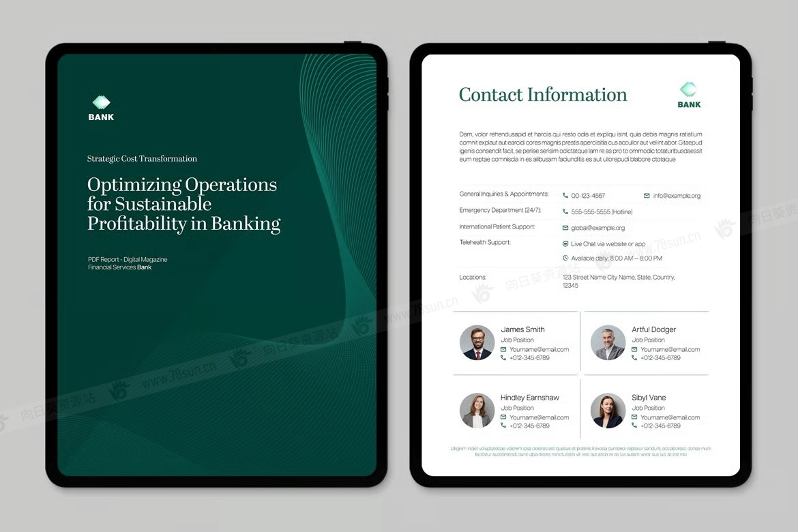Click the envelope icon beside info@example.org
This screenshot has height=532, width=798.
[x=647, y=196]
